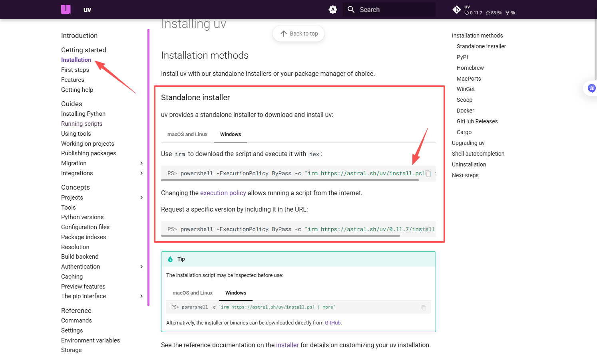Open Publishing packages guide
Screen dimensions: 597x364
point(88,153)
